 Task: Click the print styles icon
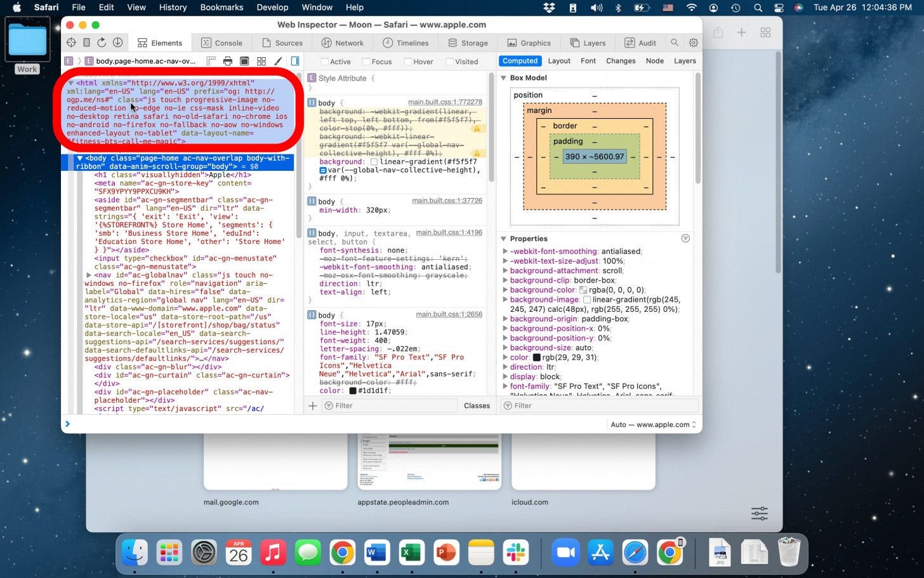point(228,61)
